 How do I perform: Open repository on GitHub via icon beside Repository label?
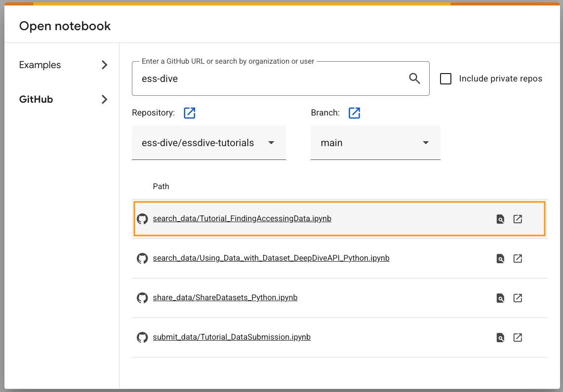click(190, 113)
